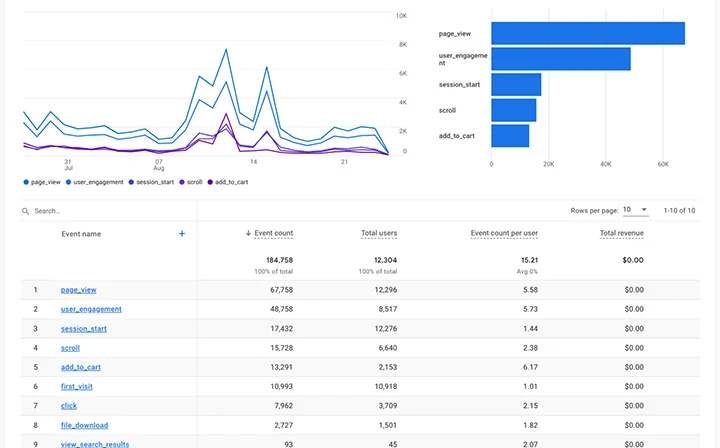This screenshot has height=448, width=720.
Task: Click the total users value 12,304
Action: click(385, 260)
